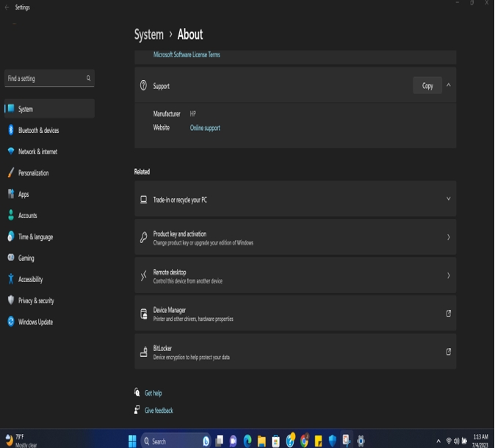
Task: Click the Give feedback icon
Action: [137, 410]
